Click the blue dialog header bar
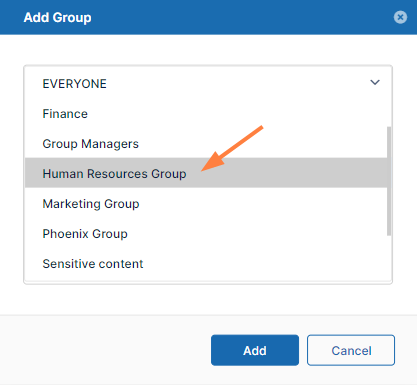The height and width of the screenshot is (385, 417). [208, 17]
